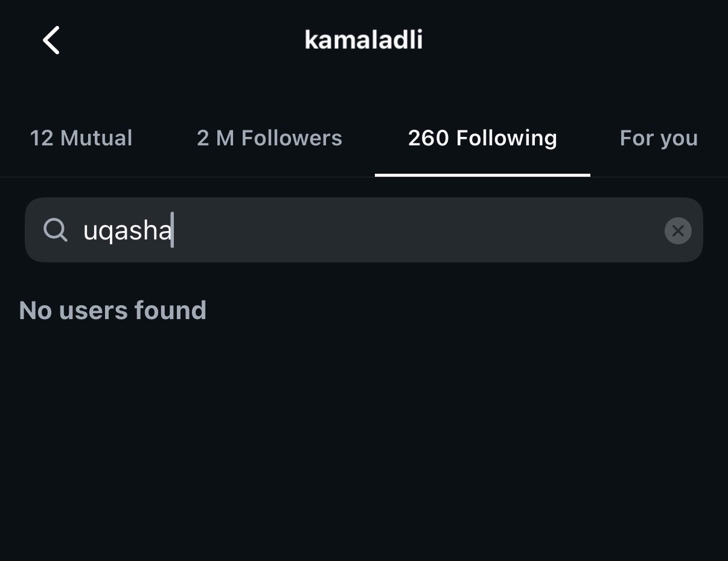Tap the back arrow icon

pos(51,40)
